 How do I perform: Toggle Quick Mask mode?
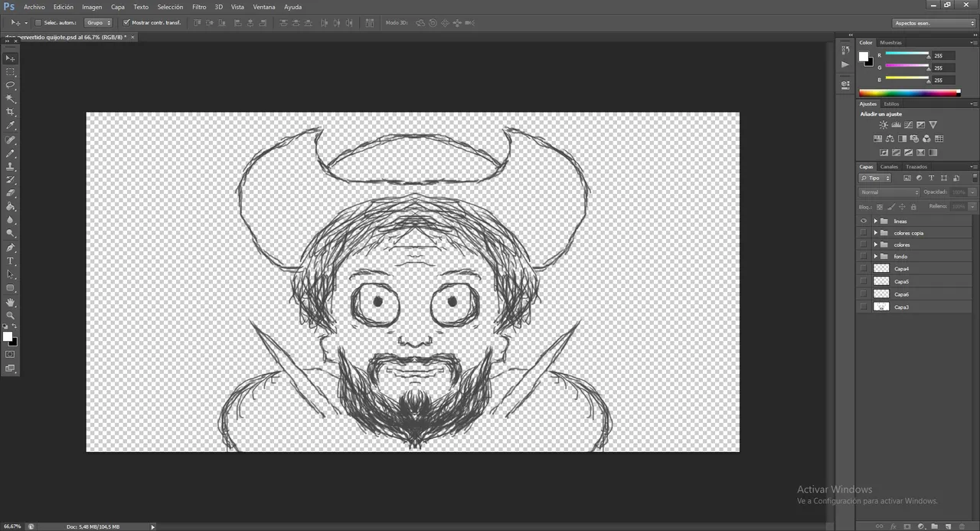[10, 354]
